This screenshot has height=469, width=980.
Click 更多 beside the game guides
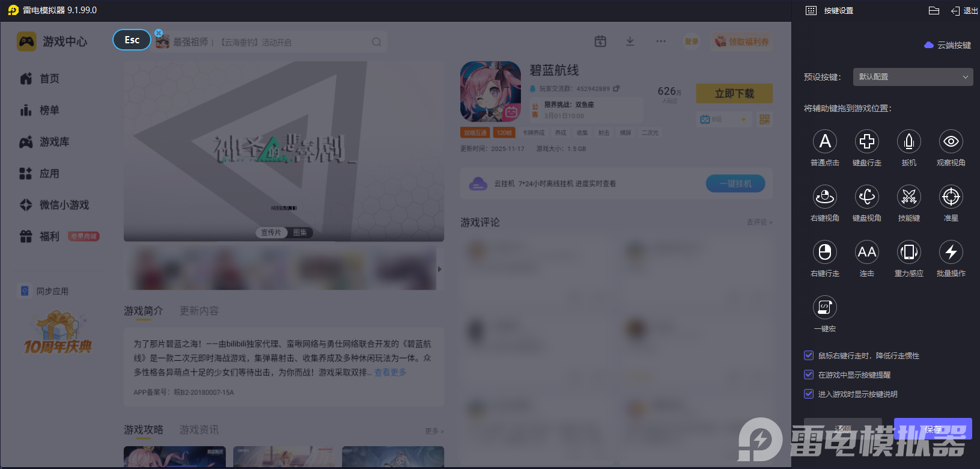pyautogui.click(x=434, y=431)
